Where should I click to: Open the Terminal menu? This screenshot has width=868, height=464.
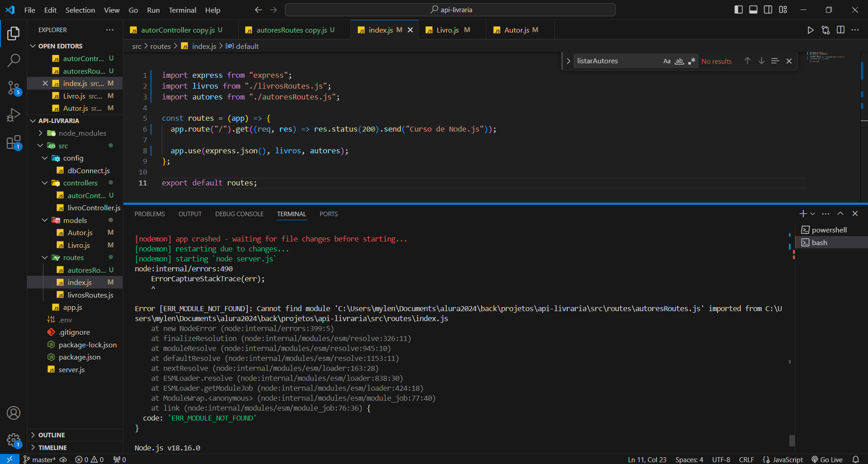coord(182,10)
